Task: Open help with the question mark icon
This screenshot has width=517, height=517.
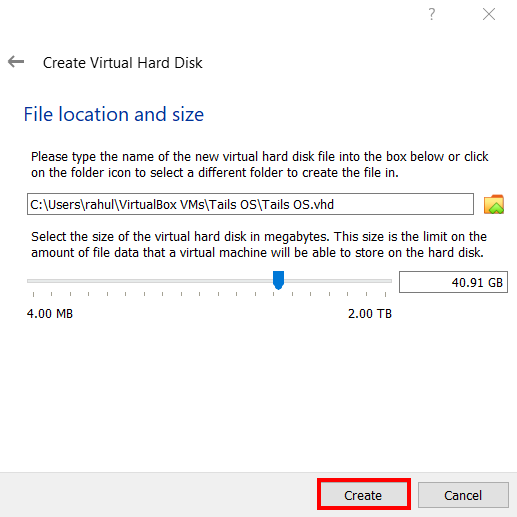Action: pyautogui.click(x=432, y=14)
